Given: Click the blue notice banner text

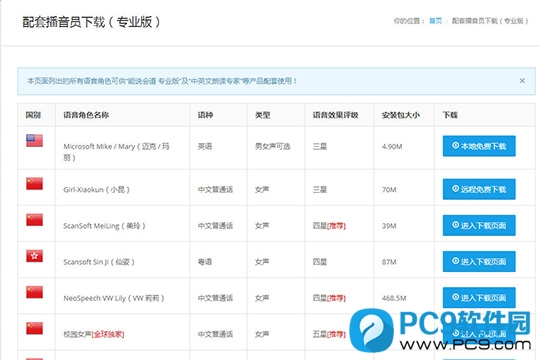Looking at the screenshot, I should coord(162,81).
